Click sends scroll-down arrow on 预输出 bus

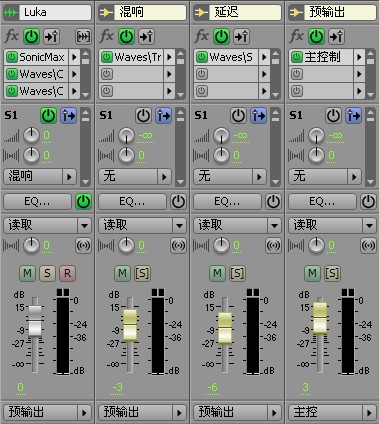(371, 182)
